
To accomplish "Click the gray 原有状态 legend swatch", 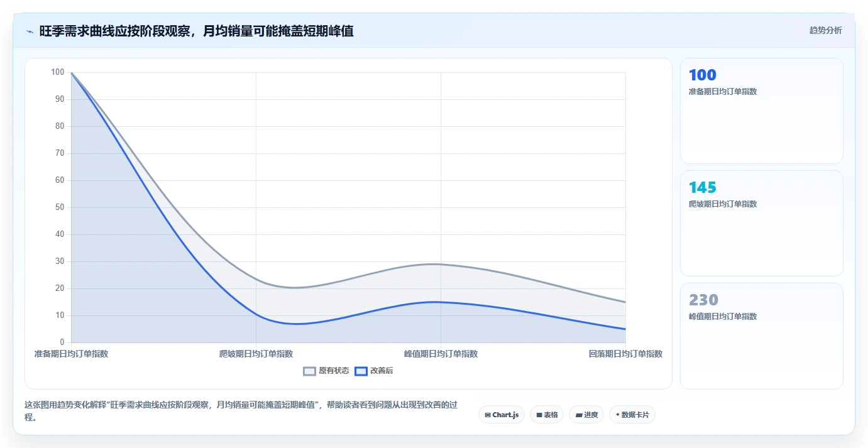I will [309, 371].
